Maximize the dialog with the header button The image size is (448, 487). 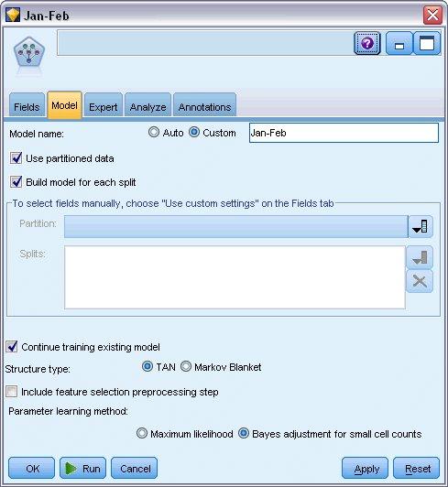[x=427, y=44]
